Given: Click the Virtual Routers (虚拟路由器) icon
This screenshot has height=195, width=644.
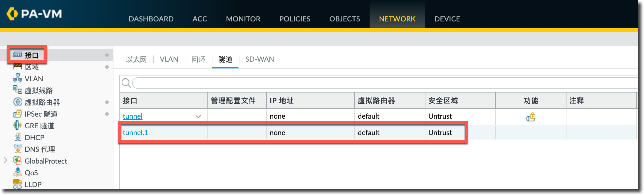Looking at the screenshot, I should [18, 102].
